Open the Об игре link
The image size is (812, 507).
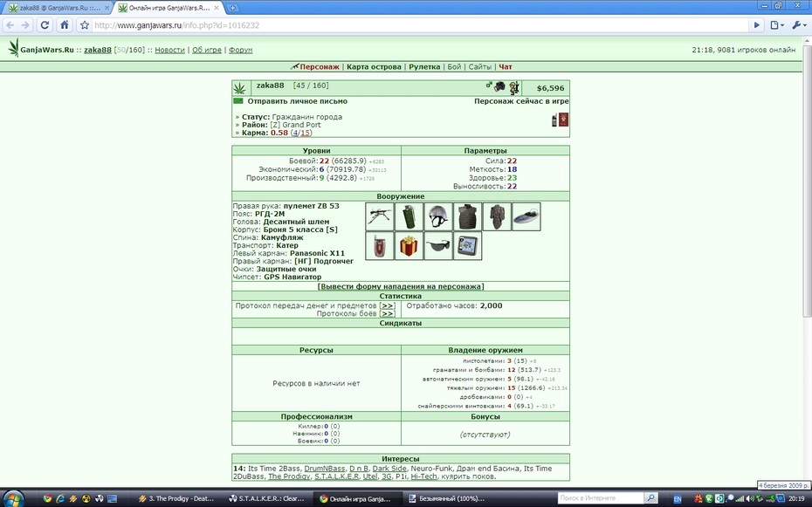[207, 50]
